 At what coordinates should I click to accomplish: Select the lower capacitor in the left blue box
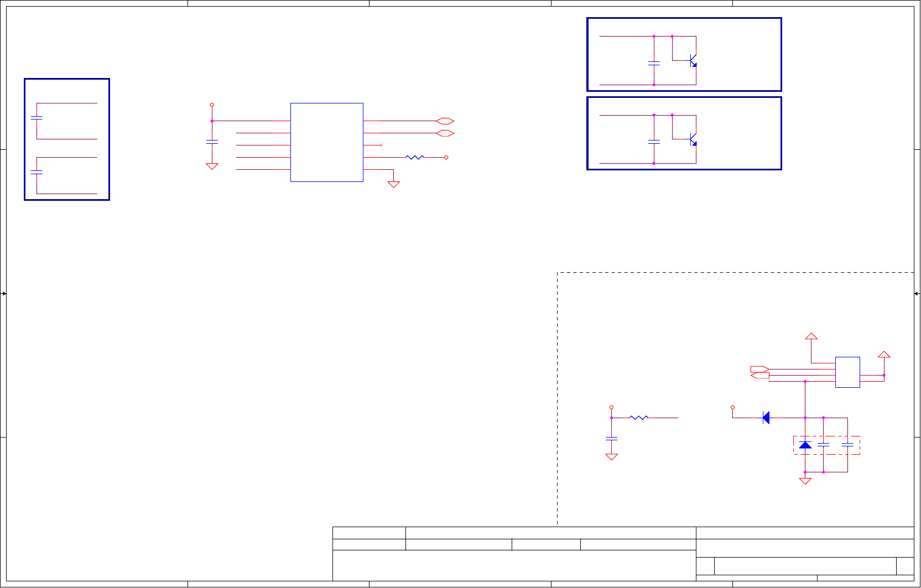click(37, 173)
